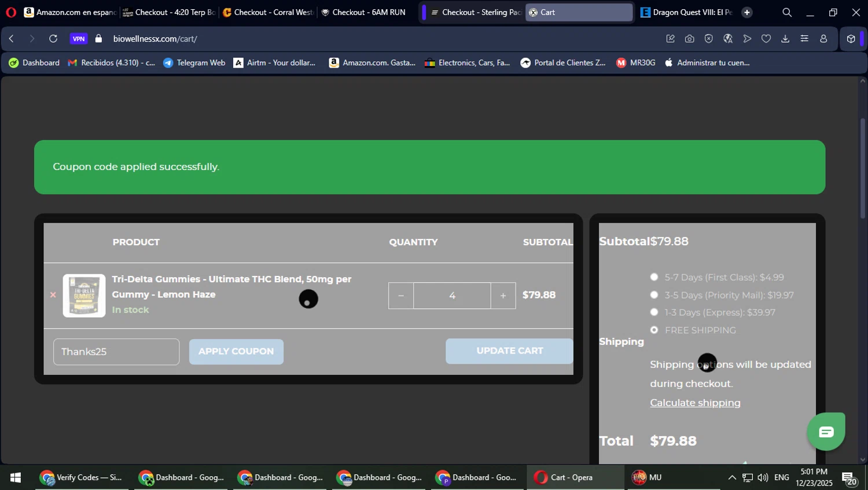Switch to Checkout - 4:20 Terp tab
This screenshot has width=868, height=490.
pyautogui.click(x=169, y=12)
